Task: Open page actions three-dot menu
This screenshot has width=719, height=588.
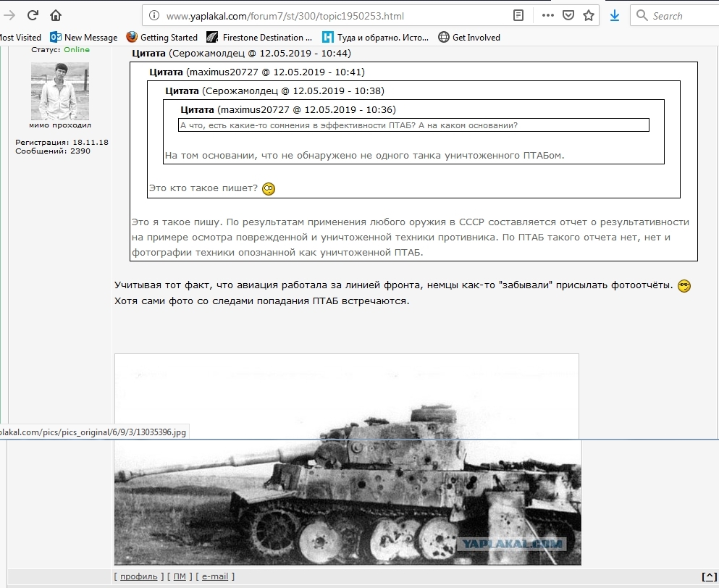Action: point(547,16)
